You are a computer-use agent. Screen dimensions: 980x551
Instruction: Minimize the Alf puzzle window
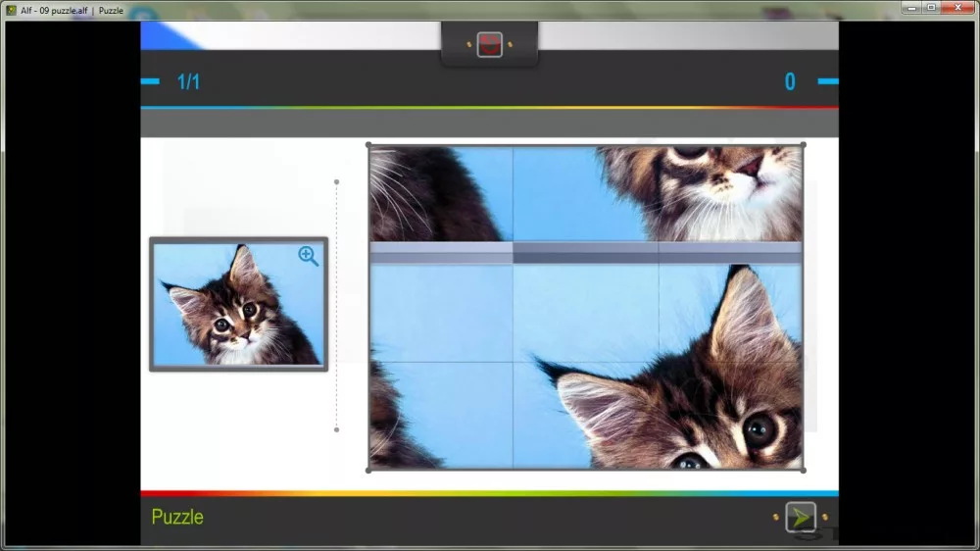[x=908, y=8]
